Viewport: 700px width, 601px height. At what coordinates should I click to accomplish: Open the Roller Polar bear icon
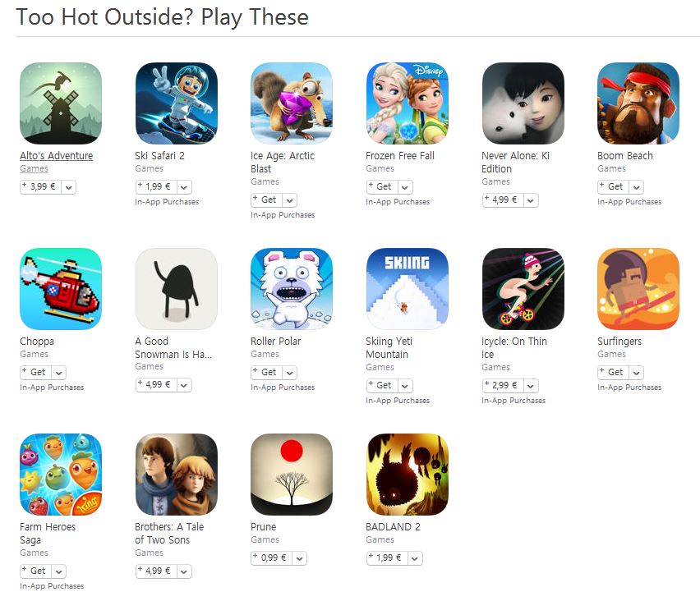point(292,289)
